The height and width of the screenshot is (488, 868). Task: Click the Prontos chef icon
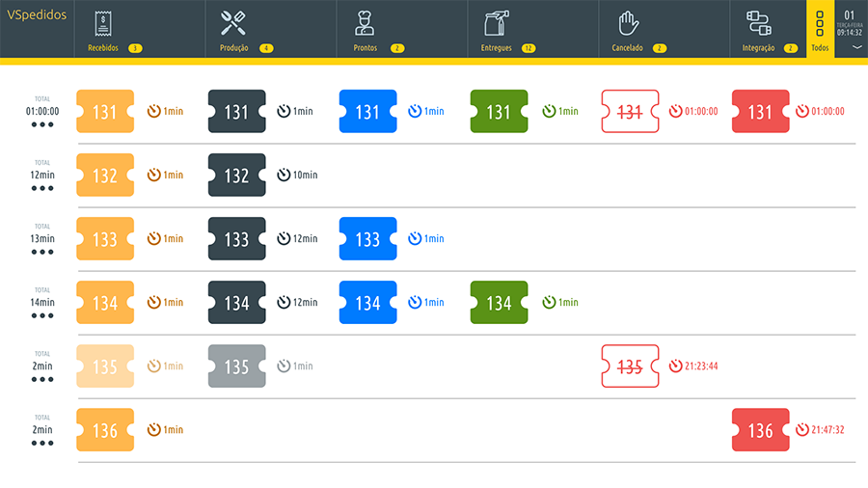365,23
